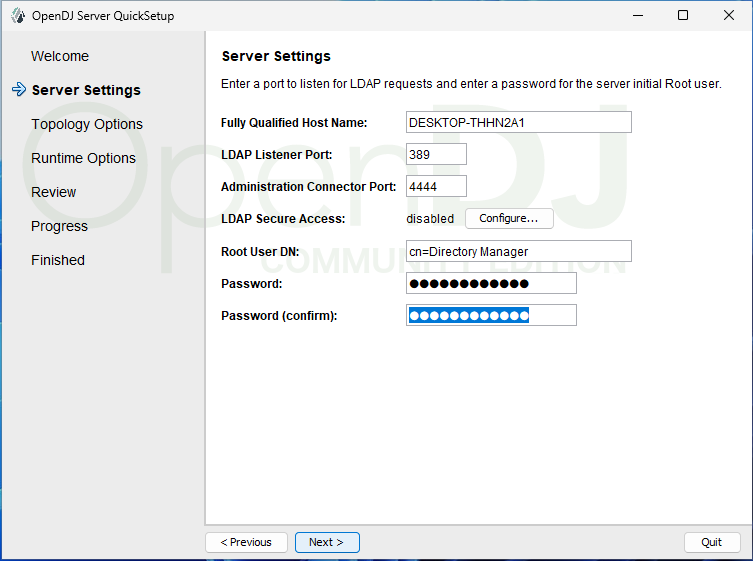Maximize the QuickSetup window
The height and width of the screenshot is (561, 753).
point(683,15)
